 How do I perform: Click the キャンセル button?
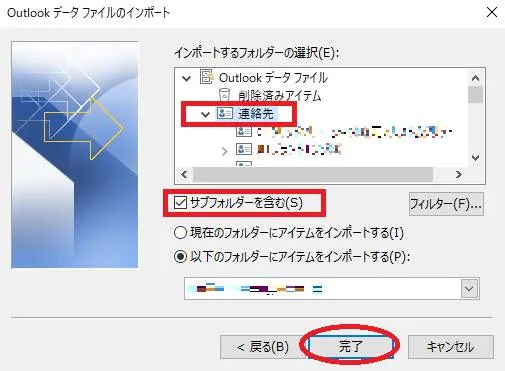450,347
